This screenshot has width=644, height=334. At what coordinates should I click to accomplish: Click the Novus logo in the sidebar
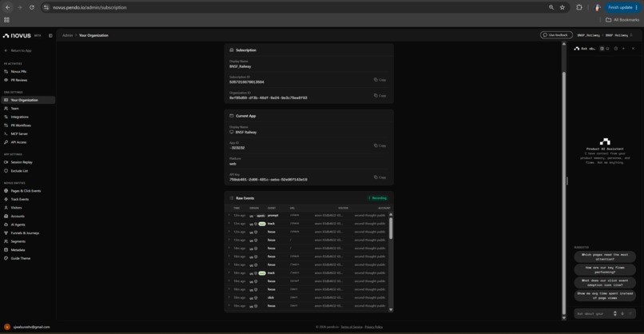click(x=17, y=36)
